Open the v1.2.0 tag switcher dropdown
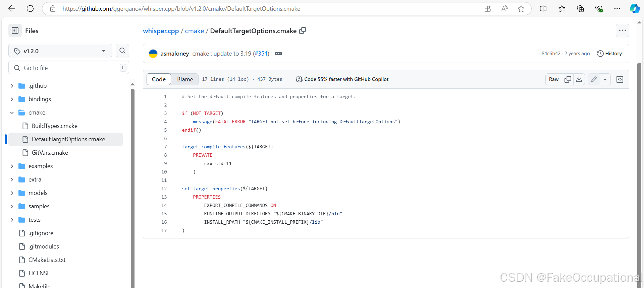The width and height of the screenshot is (644, 288). [x=60, y=51]
